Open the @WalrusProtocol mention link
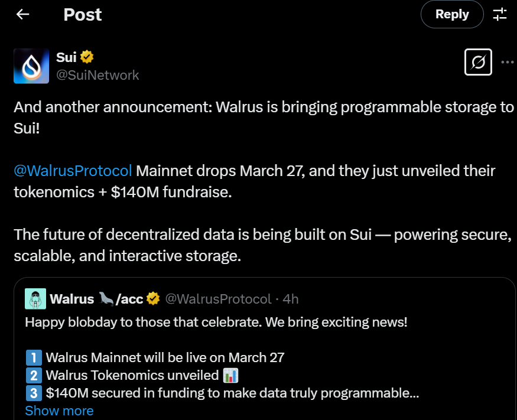The height and width of the screenshot is (420, 517). [x=73, y=171]
